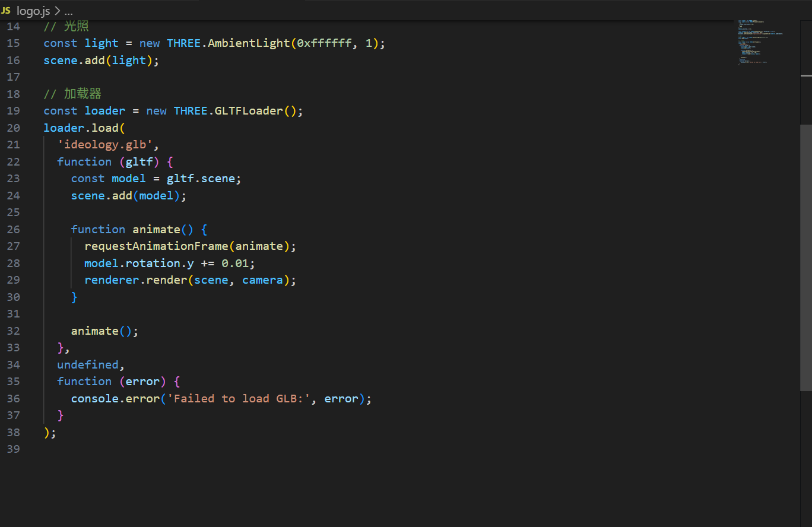Click the JS file icon in breadcrumb
Image resolution: width=812 pixels, height=527 pixels.
(x=6, y=11)
